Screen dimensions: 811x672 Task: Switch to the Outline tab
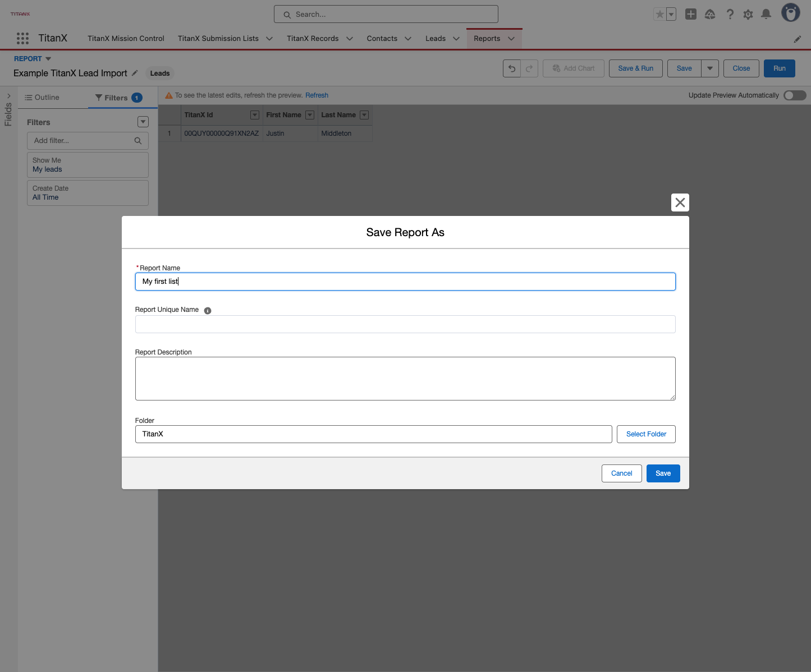[x=42, y=98]
